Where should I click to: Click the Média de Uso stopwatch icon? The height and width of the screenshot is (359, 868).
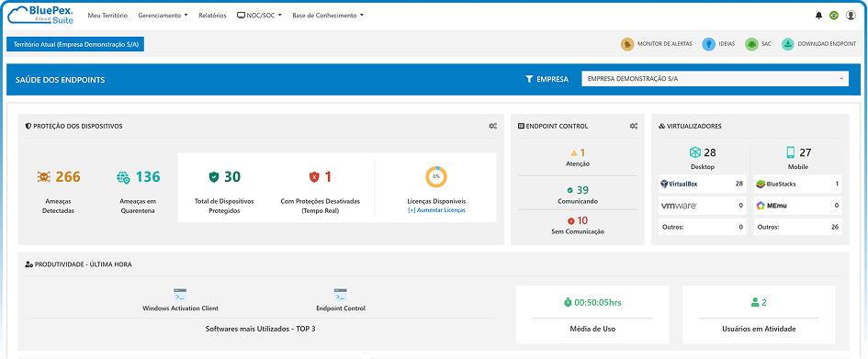(x=568, y=303)
